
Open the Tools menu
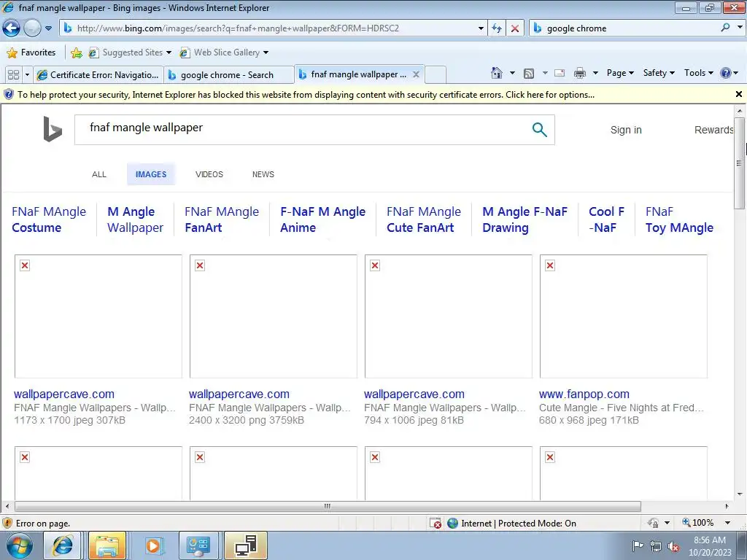(698, 73)
